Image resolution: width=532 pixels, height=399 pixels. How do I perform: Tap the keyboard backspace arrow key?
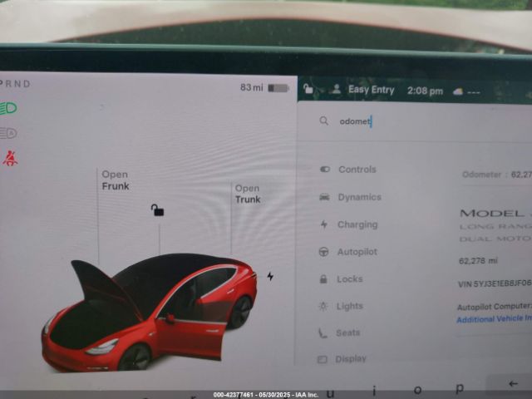tap(513, 384)
